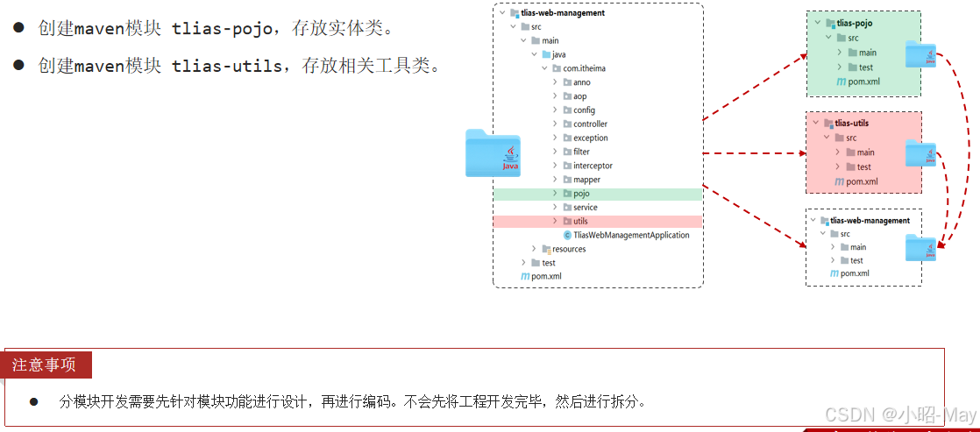The width and height of the screenshot is (980, 432).
Task: Click the Maven m icon of pom.xml in tlias-utils
Action: [x=841, y=181]
